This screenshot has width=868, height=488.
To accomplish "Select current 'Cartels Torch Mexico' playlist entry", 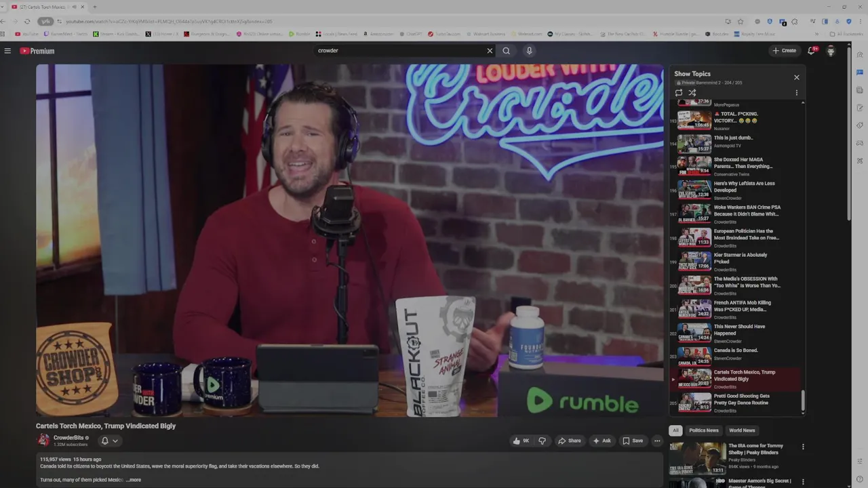I will coord(735,379).
